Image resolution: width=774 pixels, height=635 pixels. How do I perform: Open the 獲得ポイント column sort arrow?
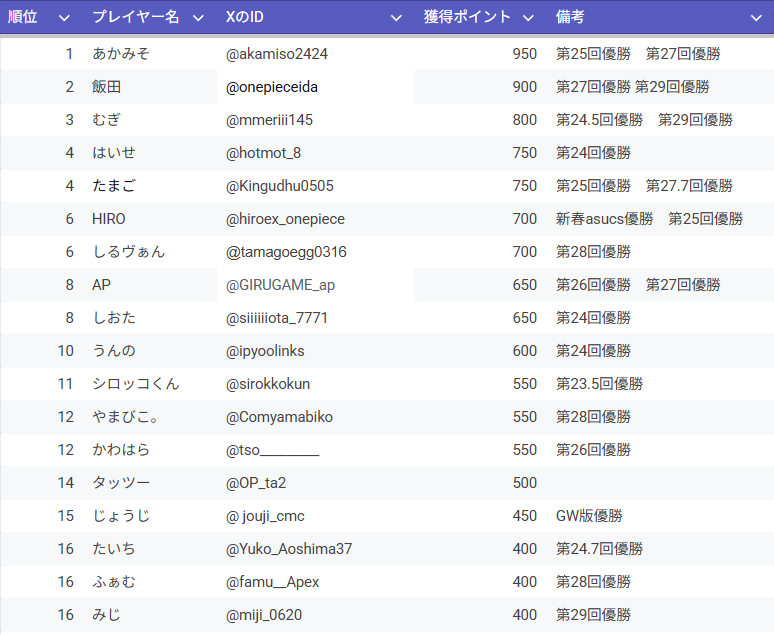(x=528, y=18)
